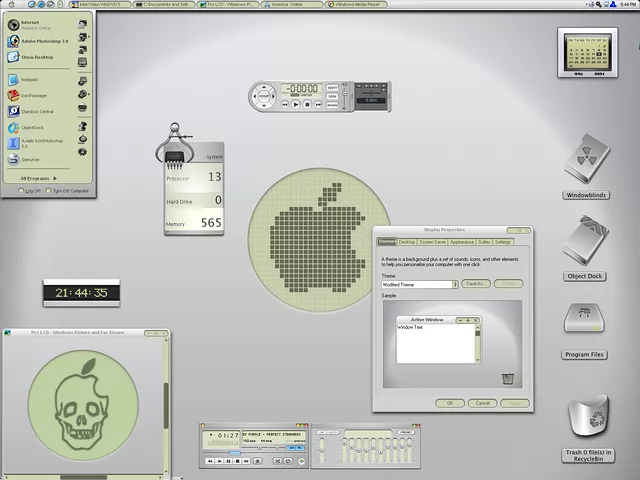Expand All Programs in the start menu
This screenshot has width=640, height=480.
click(x=39, y=178)
